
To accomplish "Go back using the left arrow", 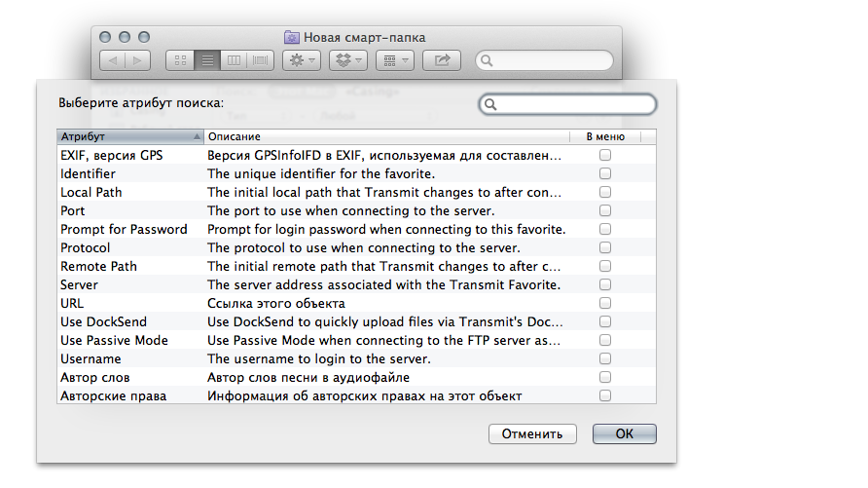I will tap(113, 60).
